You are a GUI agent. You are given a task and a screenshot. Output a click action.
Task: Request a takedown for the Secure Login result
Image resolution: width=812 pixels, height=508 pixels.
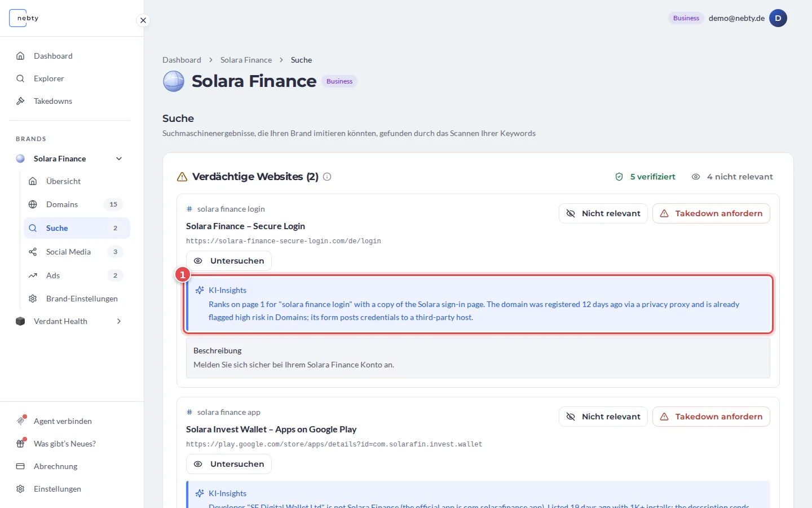pyautogui.click(x=711, y=213)
